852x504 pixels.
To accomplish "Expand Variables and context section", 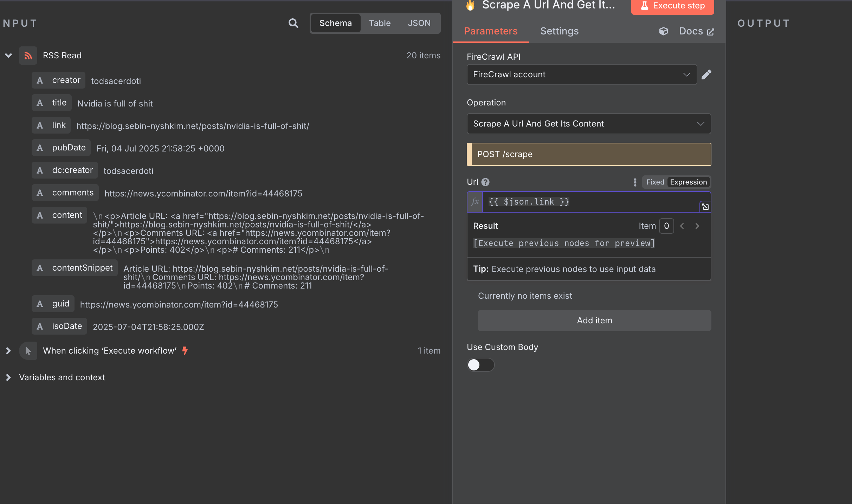I will (x=8, y=377).
